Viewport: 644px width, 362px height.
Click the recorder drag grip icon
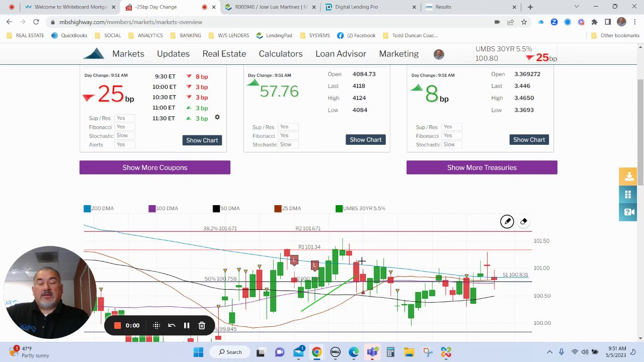[x=156, y=326]
